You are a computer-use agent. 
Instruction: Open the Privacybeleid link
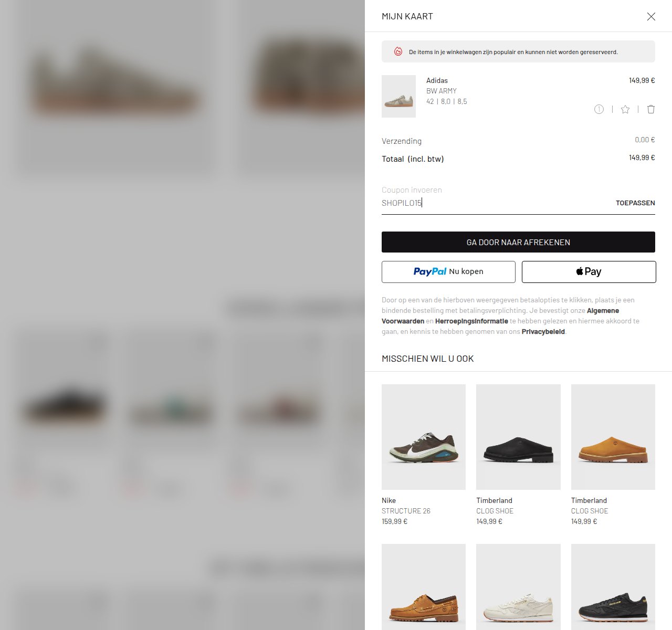click(x=543, y=331)
